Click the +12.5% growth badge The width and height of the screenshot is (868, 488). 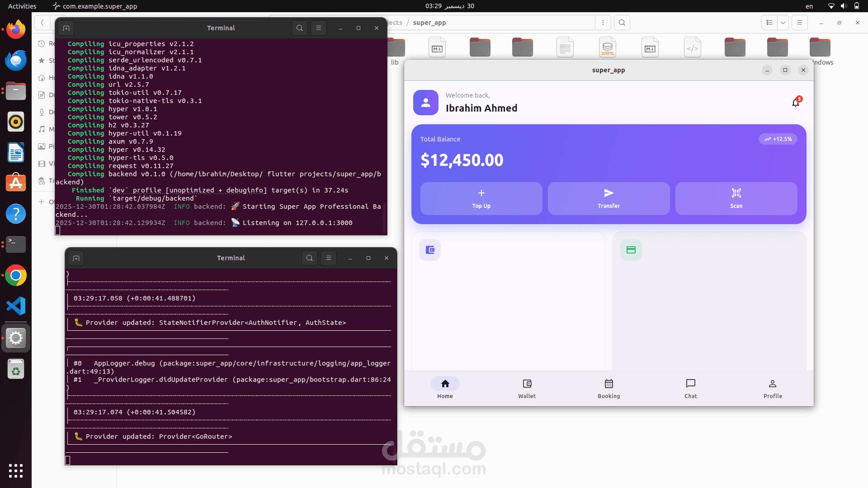[x=778, y=139]
